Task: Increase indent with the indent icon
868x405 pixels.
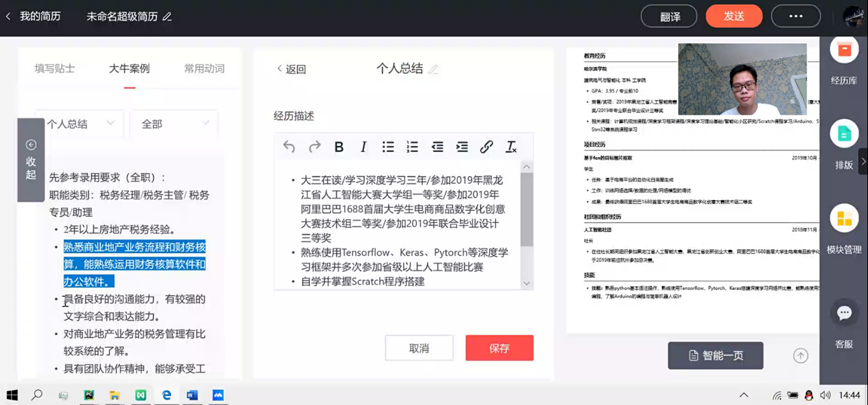Action: click(462, 147)
